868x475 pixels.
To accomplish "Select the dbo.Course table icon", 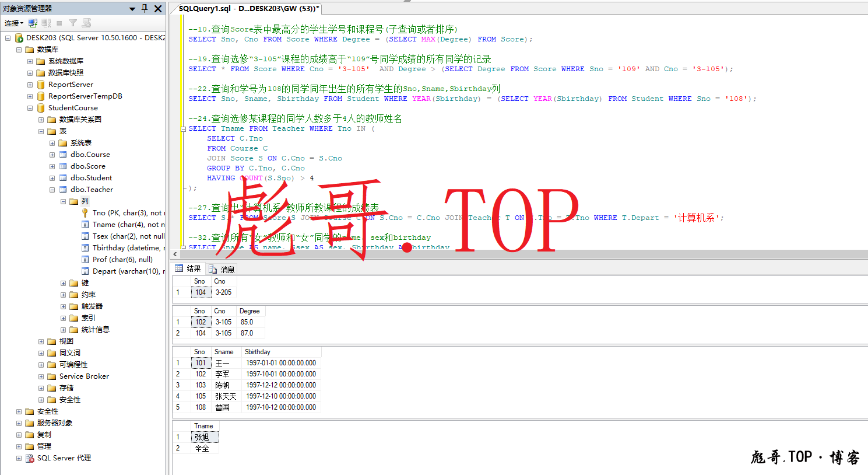I will (x=63, y=155).
